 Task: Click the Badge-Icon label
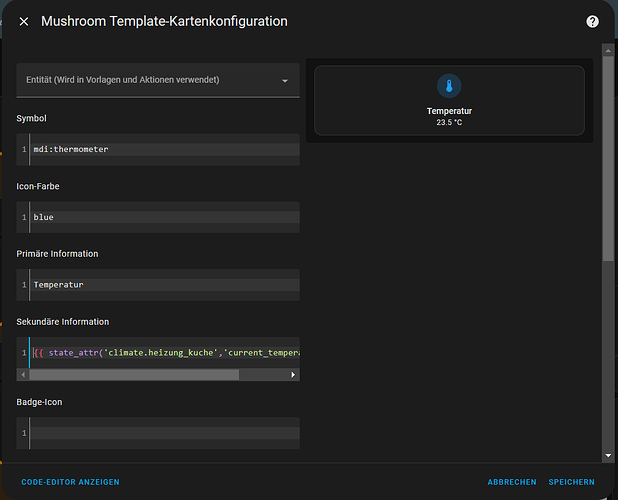click(x=39, y=402)
